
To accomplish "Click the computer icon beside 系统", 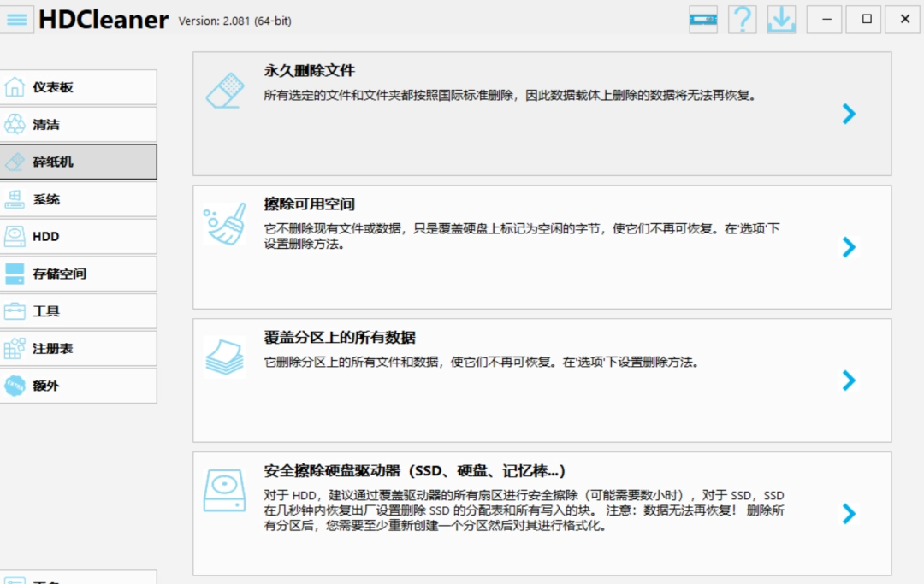I will tap(15, 199).
